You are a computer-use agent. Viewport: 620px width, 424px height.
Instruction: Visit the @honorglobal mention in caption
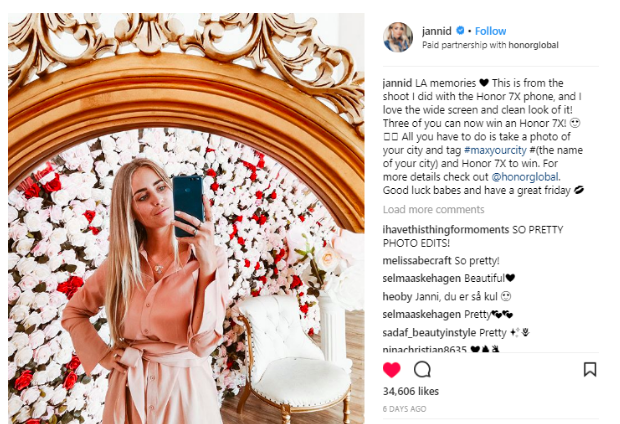[x=525, y=177]
